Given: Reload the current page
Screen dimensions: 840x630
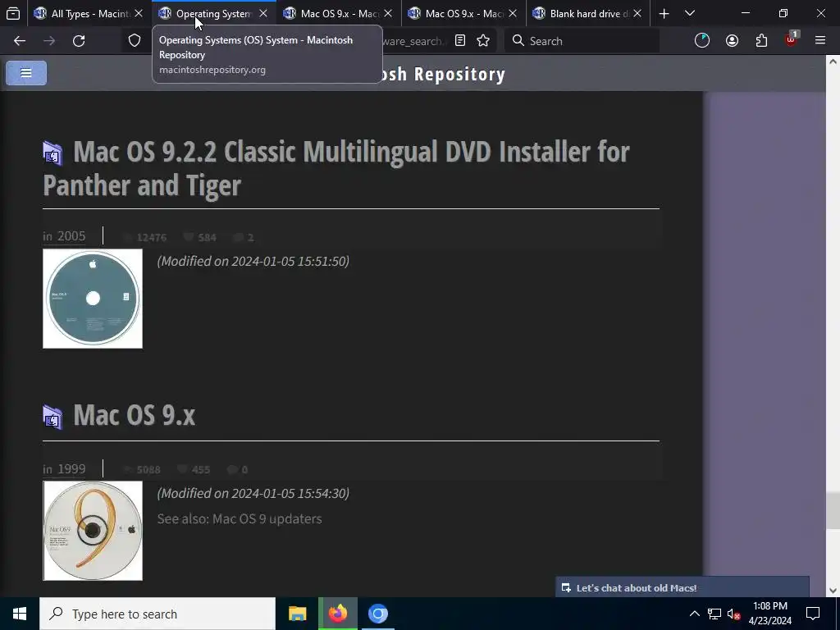Looking at the screenshot, I should click(79, 41).
